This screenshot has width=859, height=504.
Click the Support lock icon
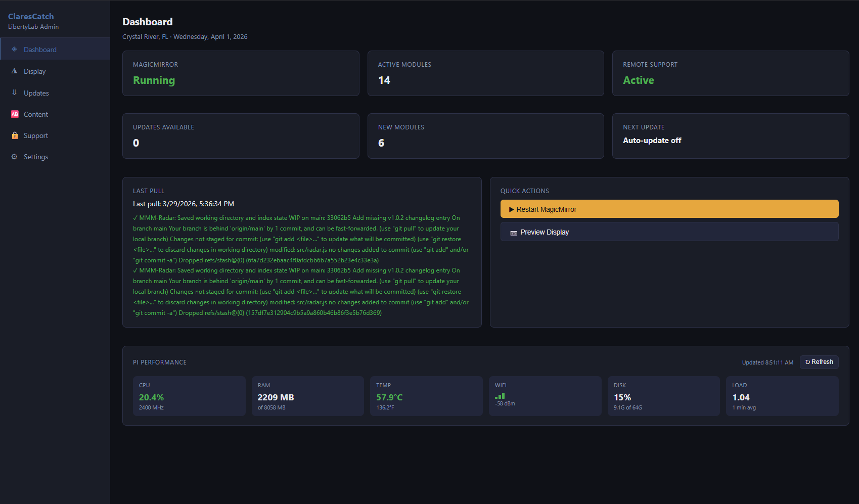(14, 135)
